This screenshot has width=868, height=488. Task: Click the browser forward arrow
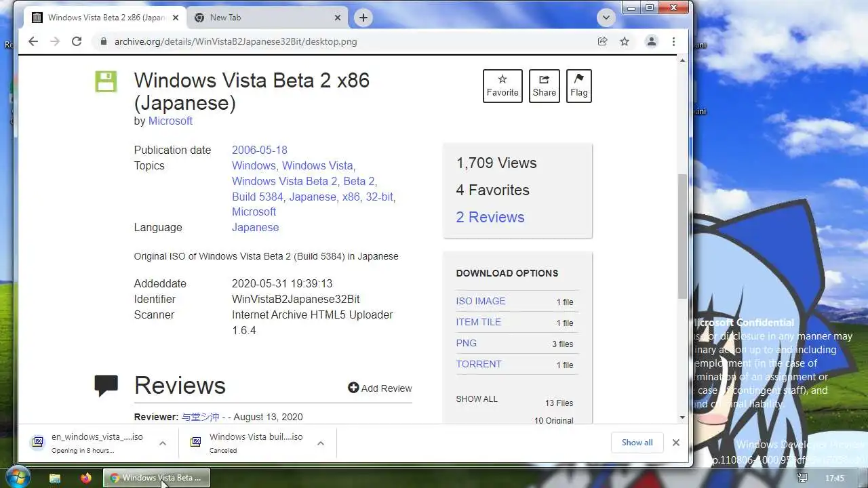point(55,41)
